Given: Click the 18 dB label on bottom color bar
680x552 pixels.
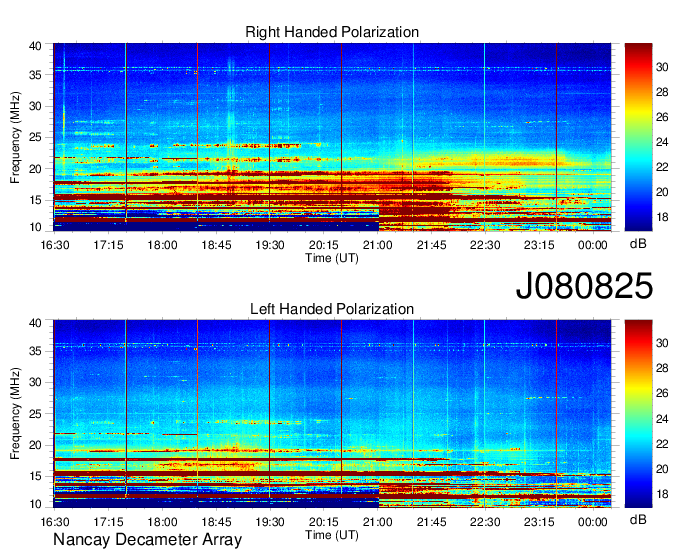Looking at the screenshot, I should [662, 494].
